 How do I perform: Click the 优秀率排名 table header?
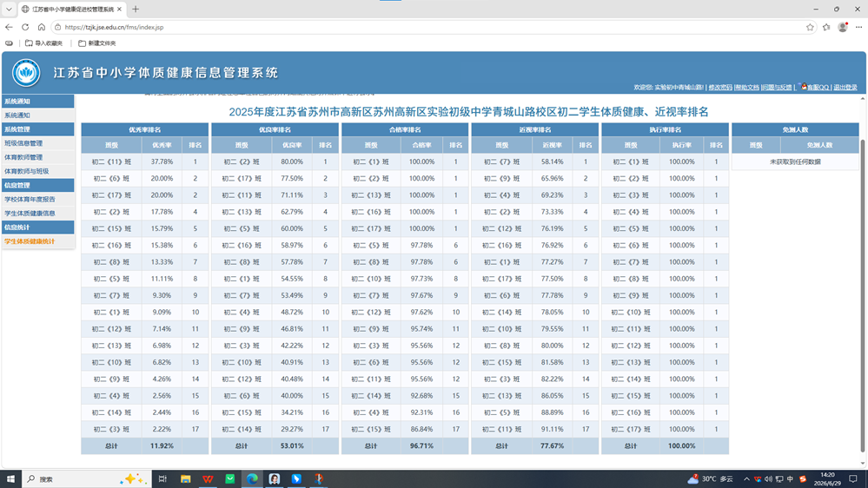coord(145,129)
